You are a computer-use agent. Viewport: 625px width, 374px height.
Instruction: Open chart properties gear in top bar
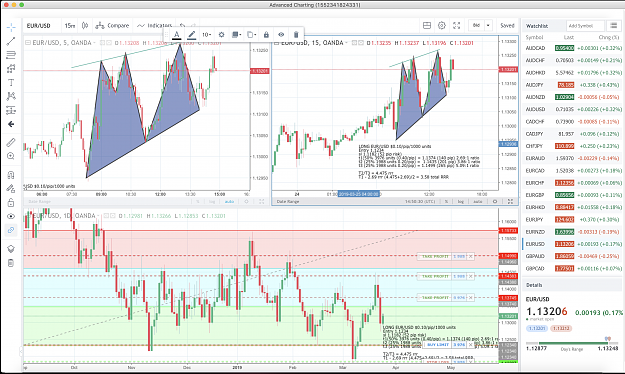click(442, 26)
